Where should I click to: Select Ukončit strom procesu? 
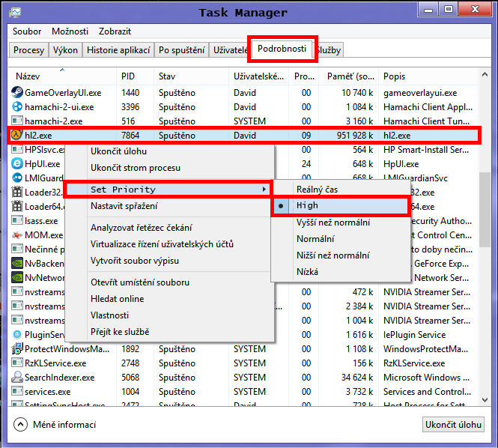(x=169, y=168)
